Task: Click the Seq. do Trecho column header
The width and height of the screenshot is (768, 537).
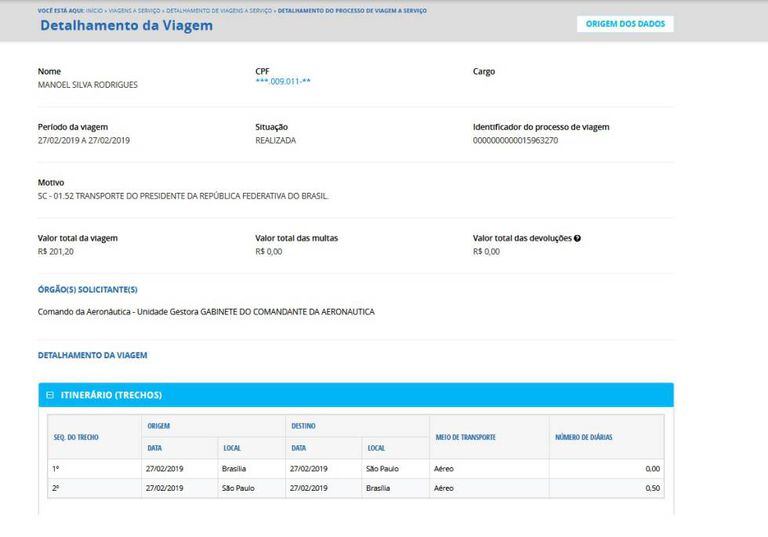Action: 75,437
